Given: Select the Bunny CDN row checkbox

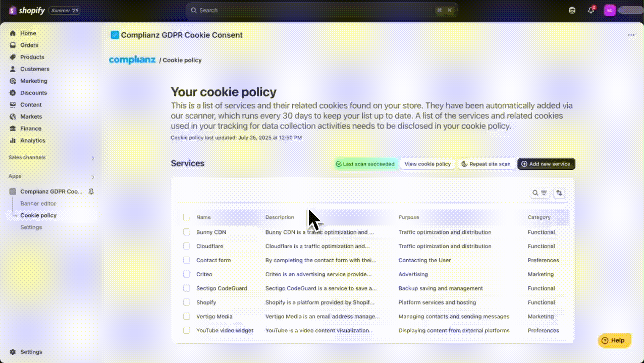Looking at the screenshot, I should 187,232.
